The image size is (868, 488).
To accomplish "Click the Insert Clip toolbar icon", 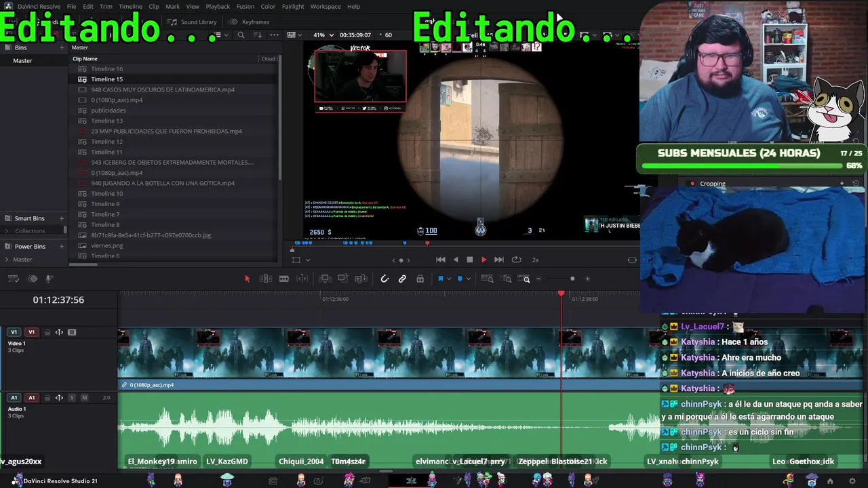I will click(x=325, y=279).
